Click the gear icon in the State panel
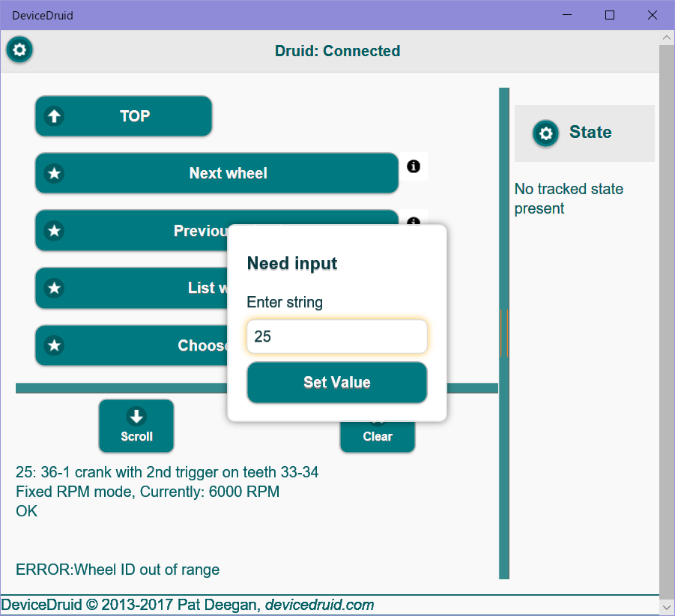 (x=545, y=133)
